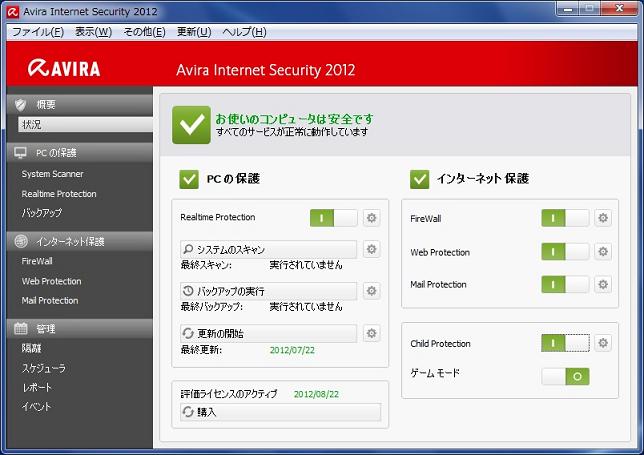This screenshot has width=644, height=455.
Task: Open the ファイル(F) menu
Action: tap(38, 32)
